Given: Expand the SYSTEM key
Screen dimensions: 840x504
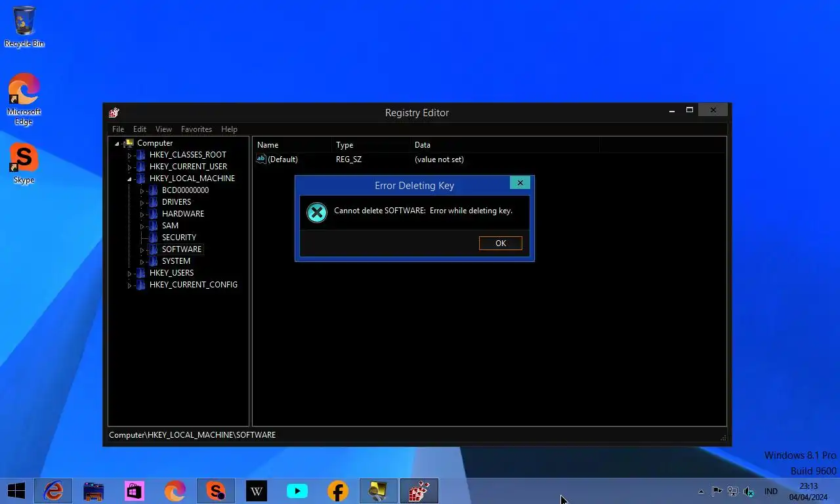Looking at the screenshot, I should (x=142, y=262).
